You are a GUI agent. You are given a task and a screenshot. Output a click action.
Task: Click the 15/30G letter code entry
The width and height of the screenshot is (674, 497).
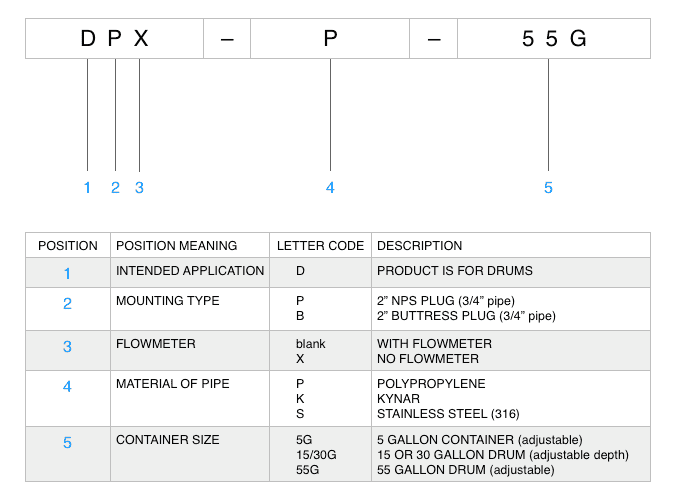coord(316,455)
